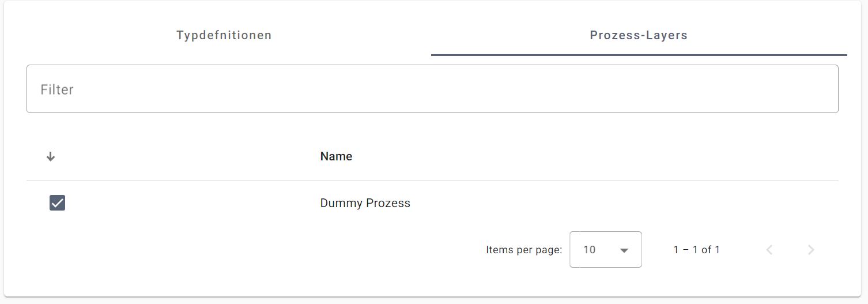Sort by the Name column header
Screen dimensions: 868x304
click(336, 156)
